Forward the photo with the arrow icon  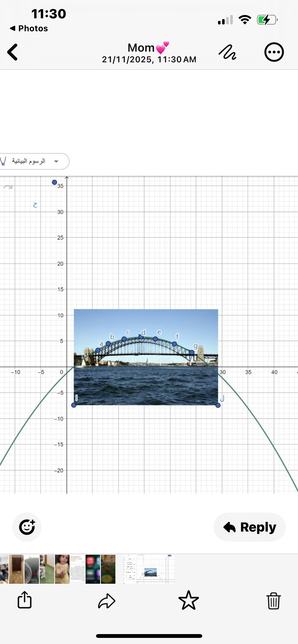click(x=107, y=601)
